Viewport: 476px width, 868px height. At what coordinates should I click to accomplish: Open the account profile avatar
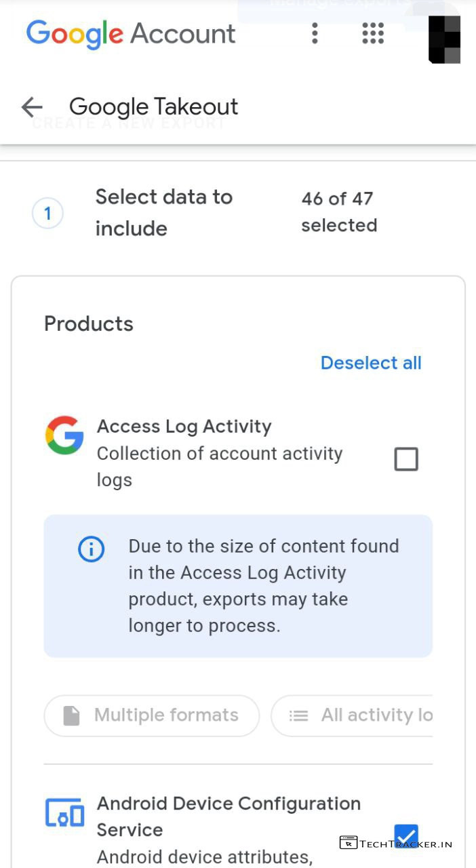click(445, 39)
